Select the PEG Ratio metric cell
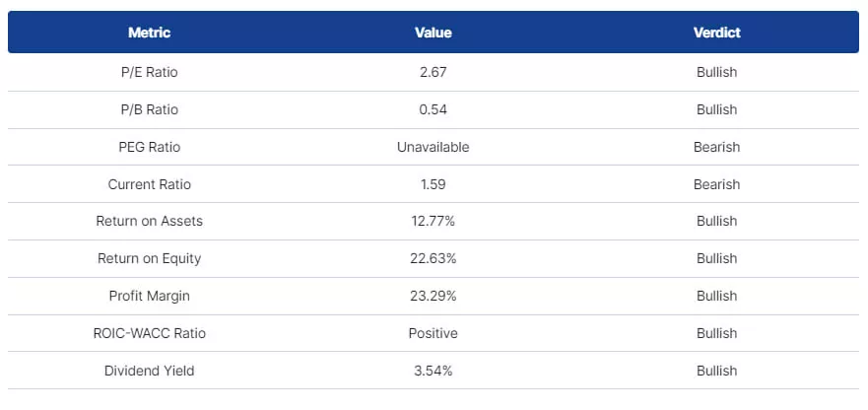Screen dimensions: 868x410 click(149, 147)
